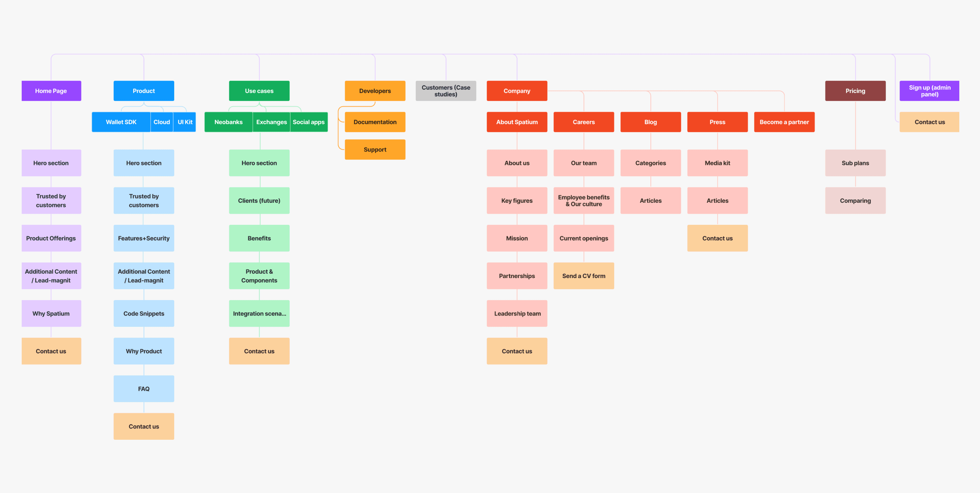Click the red Company node
The image size is (980, 493).
point(517,91)
